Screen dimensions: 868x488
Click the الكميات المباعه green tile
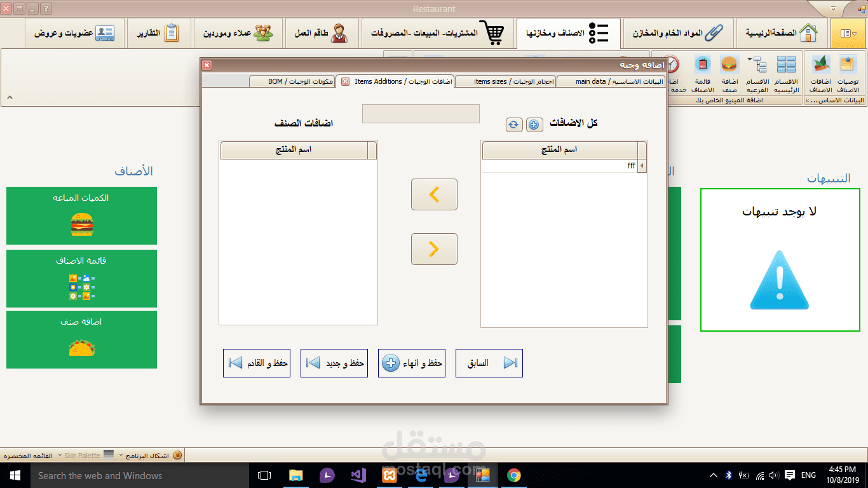[81, 215]
